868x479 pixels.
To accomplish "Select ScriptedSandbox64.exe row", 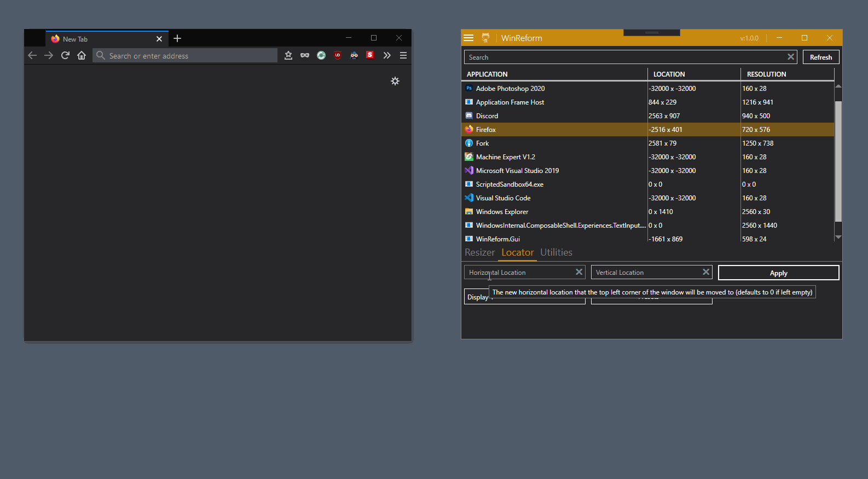I will (648, 184).
